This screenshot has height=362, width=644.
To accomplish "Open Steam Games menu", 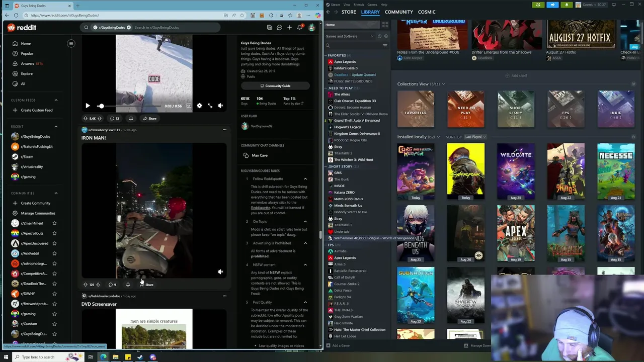I will (372, 5).
